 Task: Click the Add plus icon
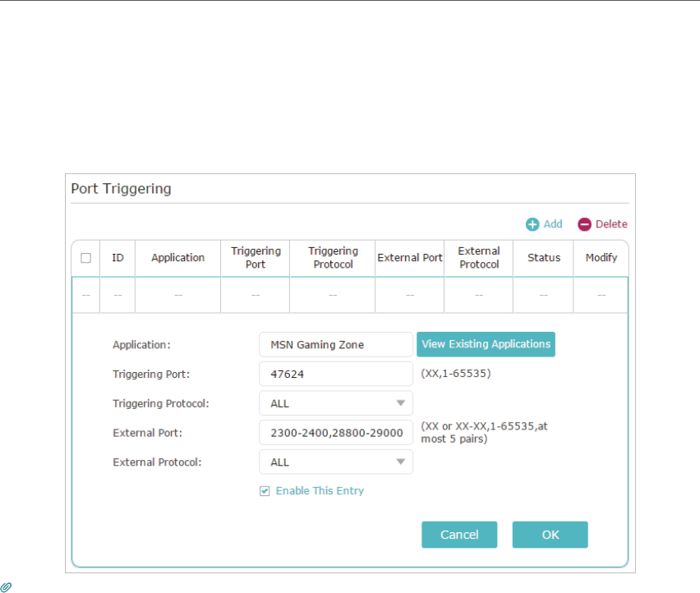coord(532,224)
